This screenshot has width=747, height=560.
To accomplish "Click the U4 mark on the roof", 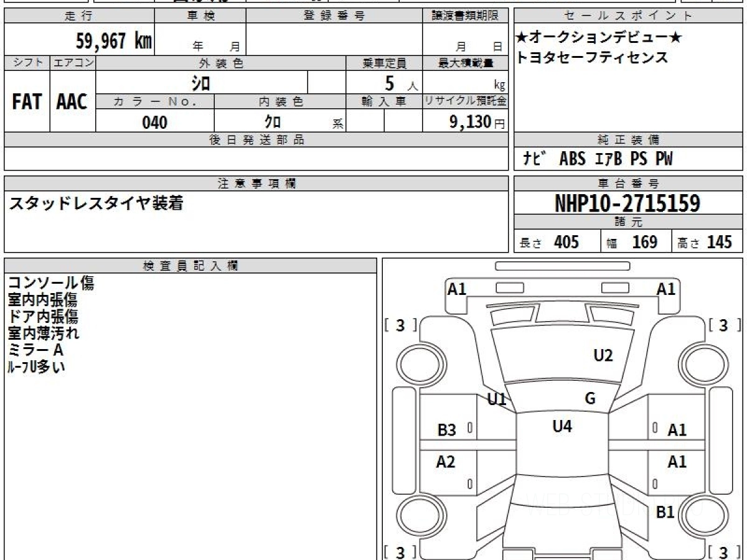I will click(562, 426).
